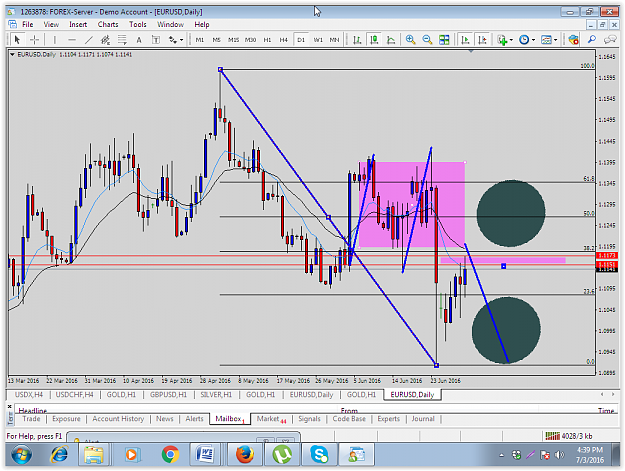Screen dimensions: 625x471
Task: Switch chart to M15 timeframe
Action: point(233,39)
